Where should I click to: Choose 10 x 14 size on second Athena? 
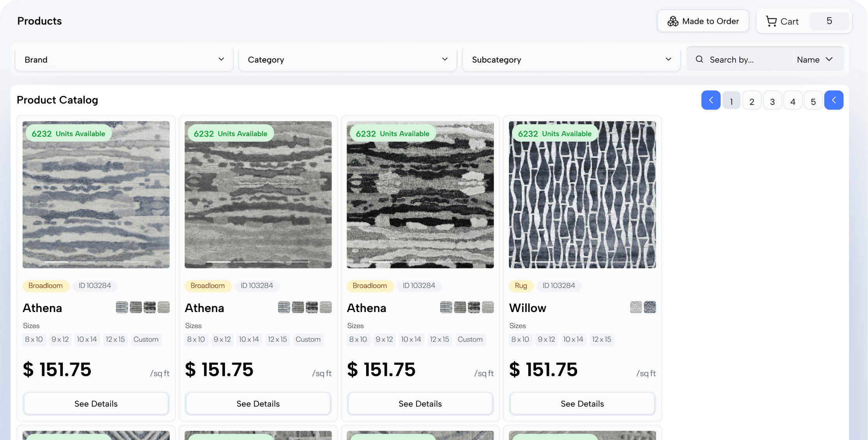click(249, 339)
